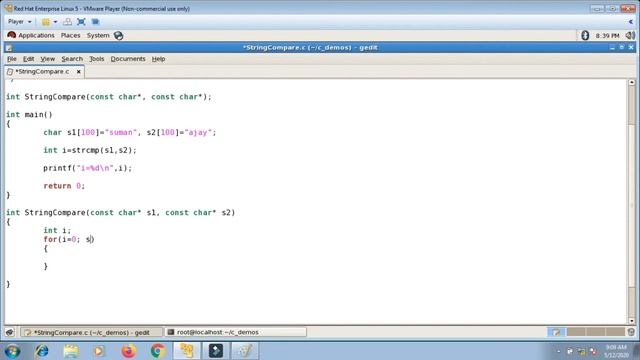Click the dark blue app icon on Windows taskbar
640x360 pixels.
pos(216,351)
